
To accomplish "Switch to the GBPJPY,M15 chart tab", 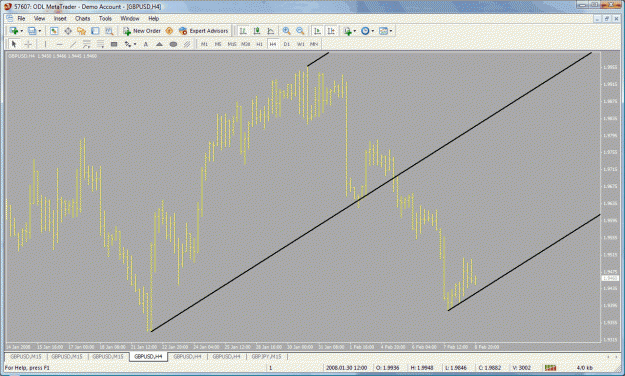I will (266, 356).
